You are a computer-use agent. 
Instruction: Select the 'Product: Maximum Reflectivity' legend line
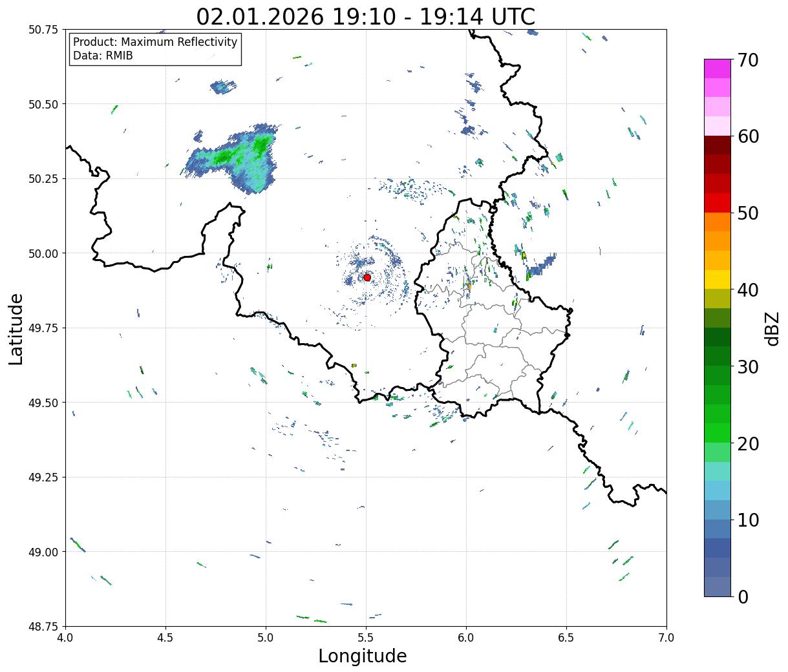click(155, 42)
